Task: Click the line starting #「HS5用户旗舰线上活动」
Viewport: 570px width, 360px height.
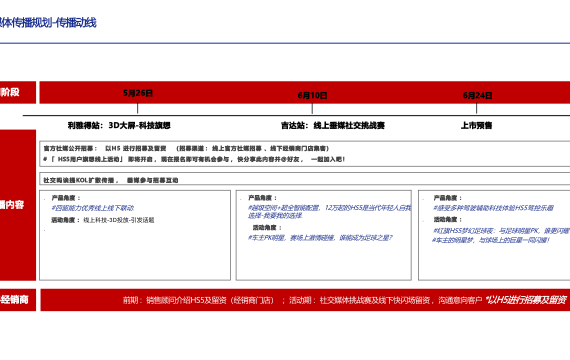Action: [194, 159]
